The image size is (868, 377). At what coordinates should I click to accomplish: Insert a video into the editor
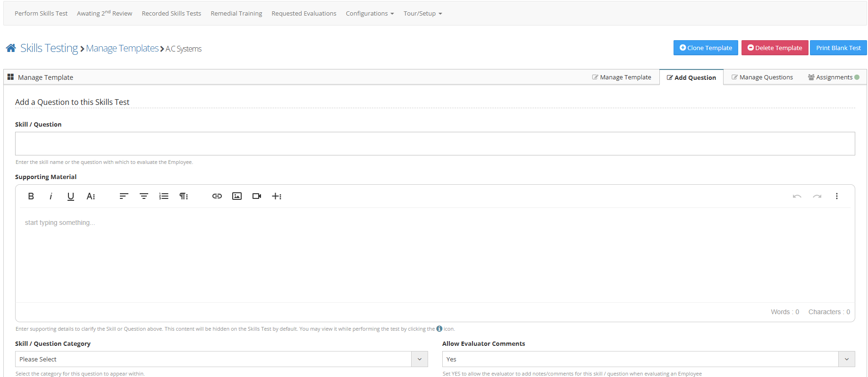point(257,196)
